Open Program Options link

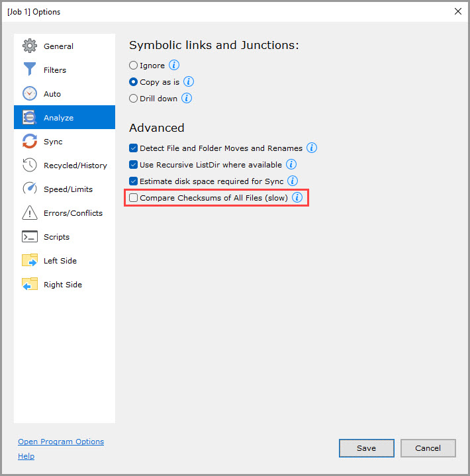click(x=61, y=442)
